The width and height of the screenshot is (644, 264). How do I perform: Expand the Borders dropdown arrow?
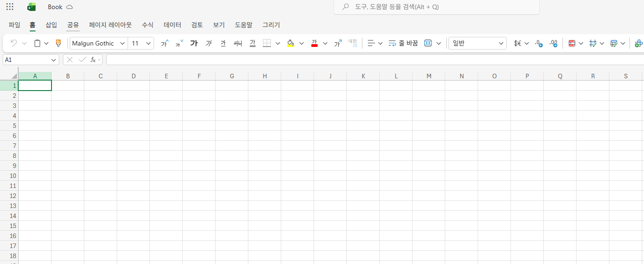coord(278,43)
